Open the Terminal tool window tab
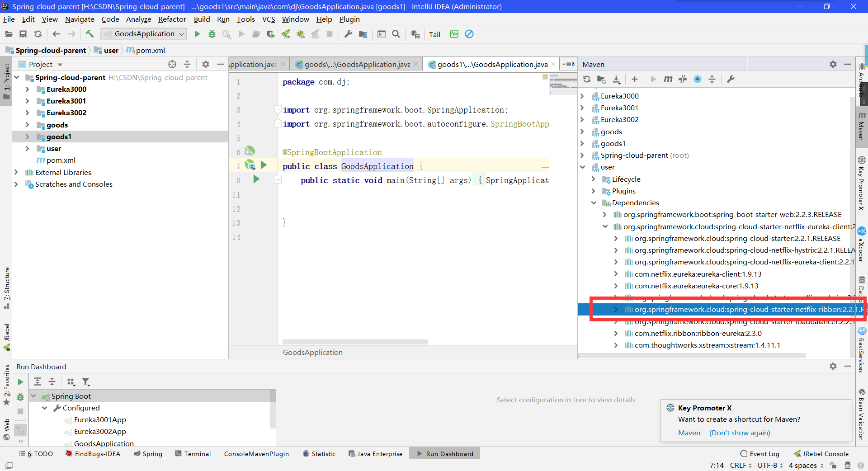Viewport: 868px width, 471px height. coord(193,454)
